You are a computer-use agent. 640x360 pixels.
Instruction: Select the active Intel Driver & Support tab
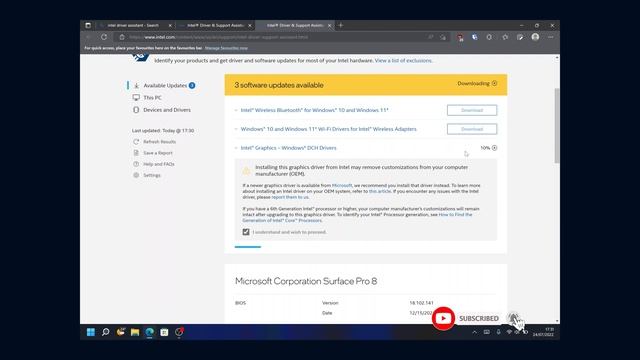click(x=295, y=25)
